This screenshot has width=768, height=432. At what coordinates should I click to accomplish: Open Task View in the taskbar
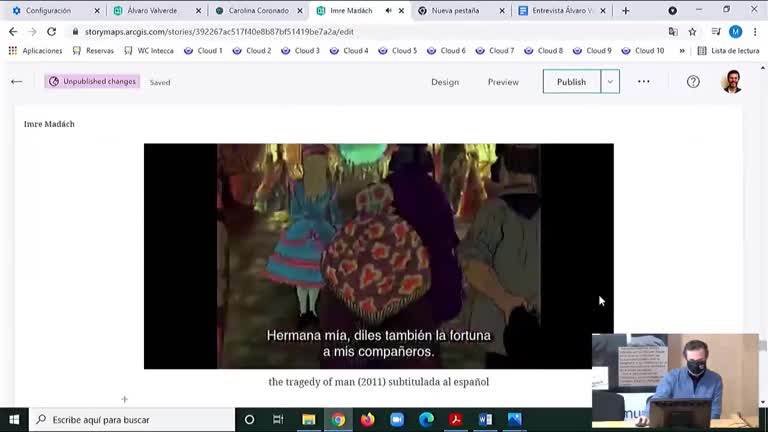click(x=278, y=420)
